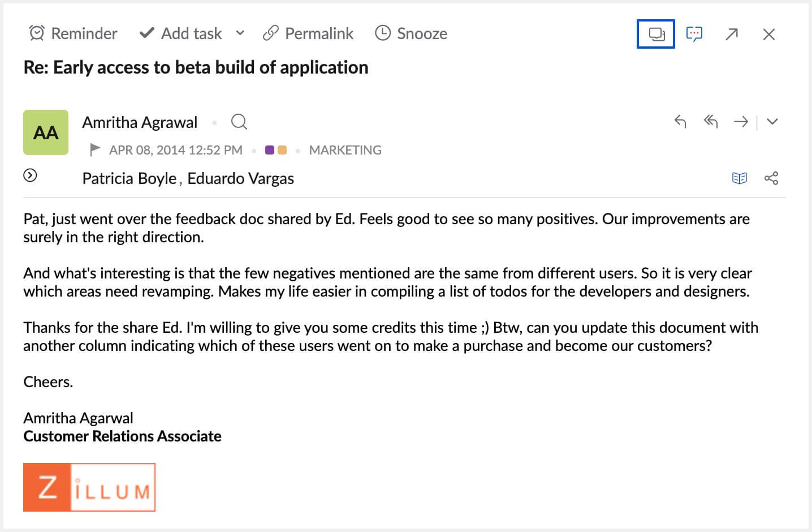Toggle the reader view book icon
This screenshot has height=532, width=812.
click(x=740, y=178)
